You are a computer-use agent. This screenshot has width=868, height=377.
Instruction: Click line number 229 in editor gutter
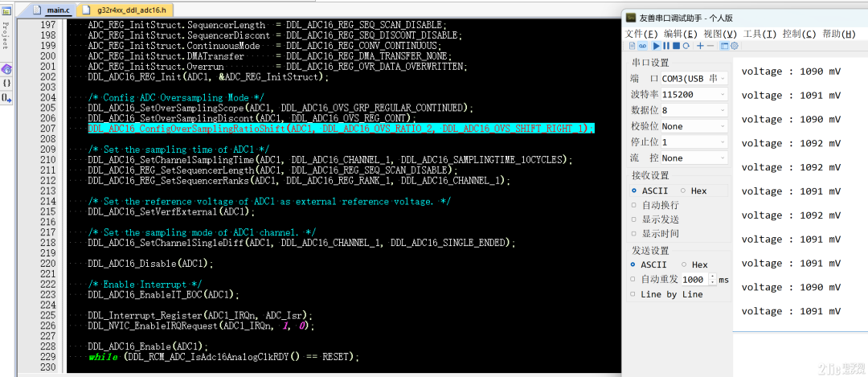tap(49, 357)
